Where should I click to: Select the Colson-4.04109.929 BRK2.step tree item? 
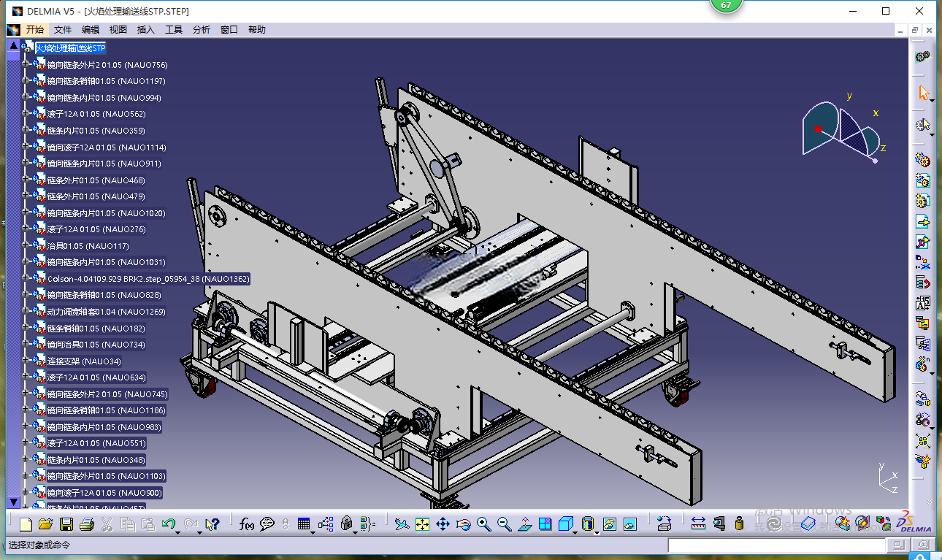(148, 279)
